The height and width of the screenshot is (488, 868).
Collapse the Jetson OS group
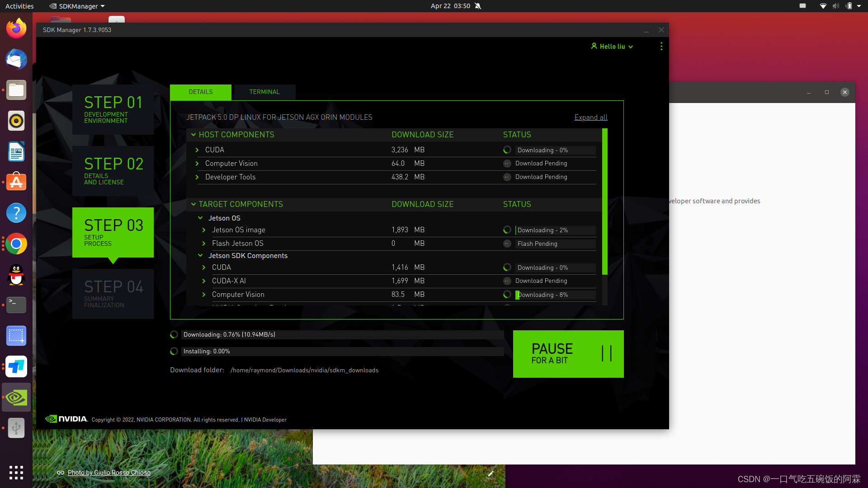(200, 218)
